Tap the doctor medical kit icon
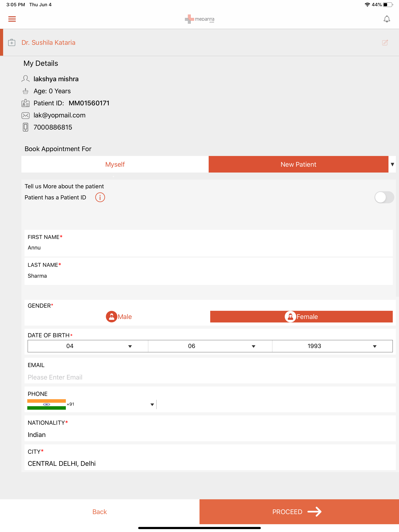 (x=11, y=43)
